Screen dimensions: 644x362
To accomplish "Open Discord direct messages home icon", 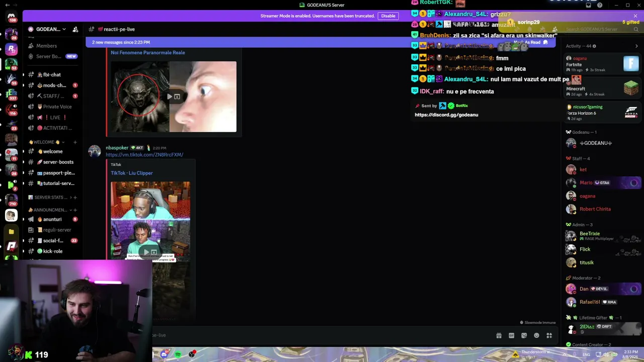I will click(11, 16).
